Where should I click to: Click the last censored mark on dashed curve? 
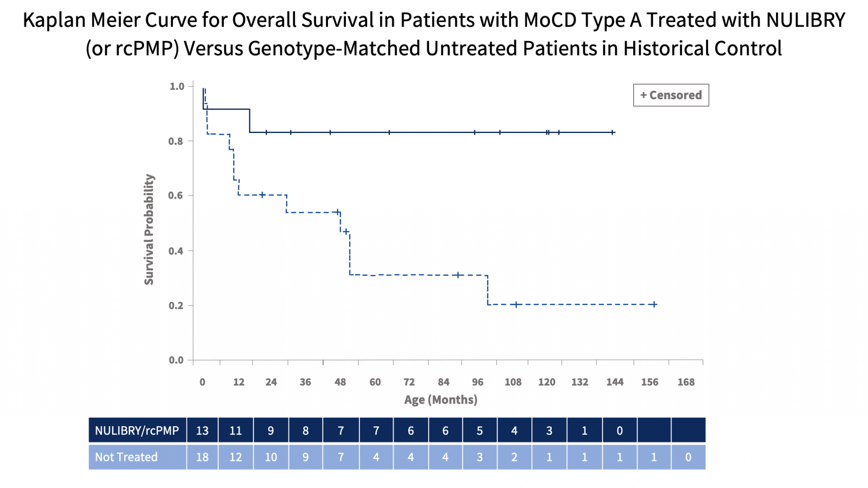(x=654, y=304)
